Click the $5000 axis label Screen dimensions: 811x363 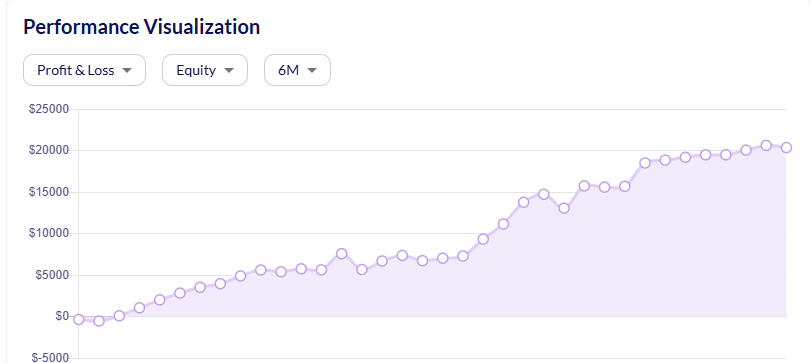(x=52, y=275)
